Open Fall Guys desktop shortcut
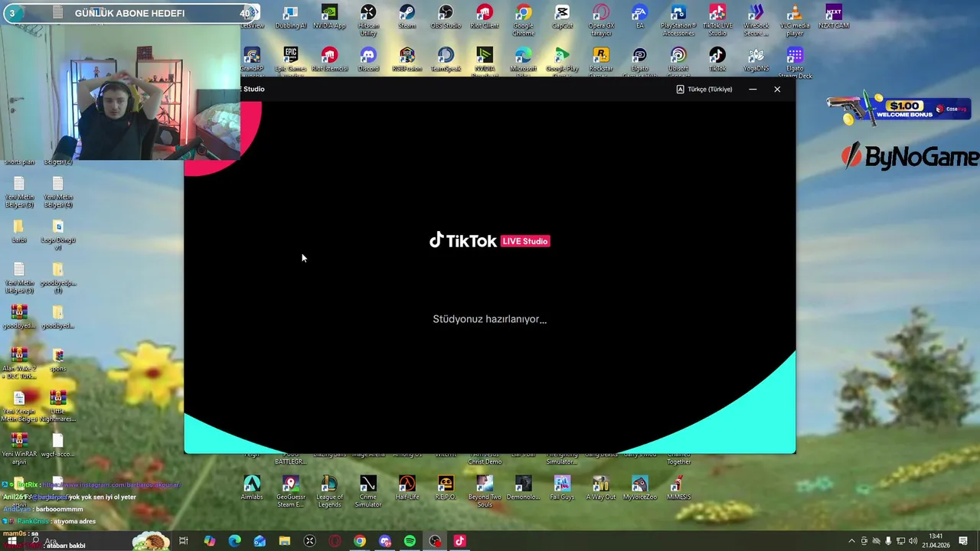 point(562,488)
